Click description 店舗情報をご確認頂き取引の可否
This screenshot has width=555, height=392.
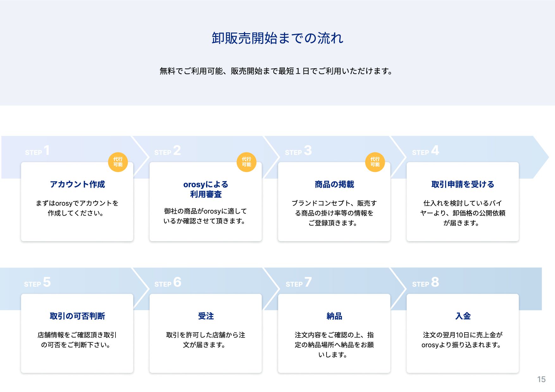point(77,340)
